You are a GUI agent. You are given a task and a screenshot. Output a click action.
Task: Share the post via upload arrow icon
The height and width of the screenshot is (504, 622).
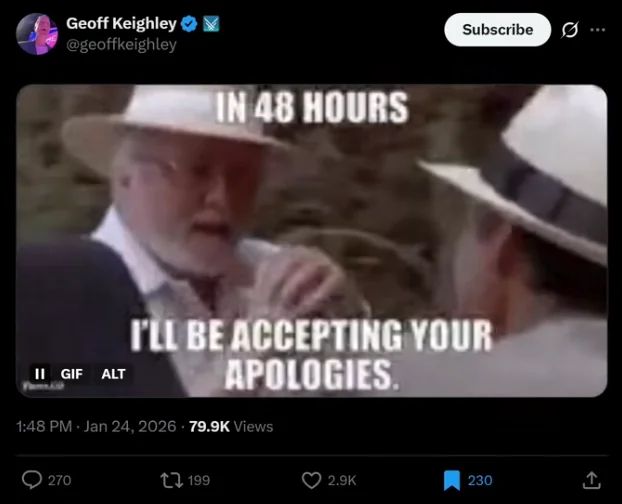[591, 480]
